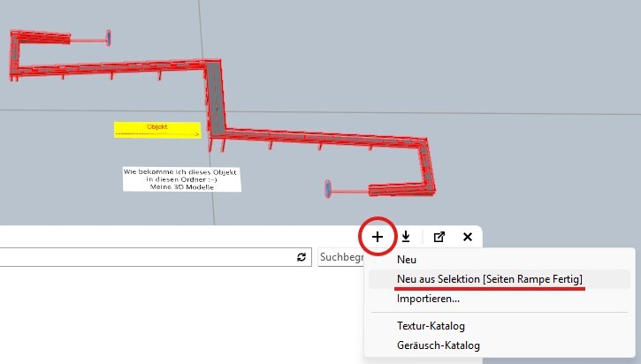Click the plus add-new icon
Screen dimensions: 641x364
click(x=378, y=237)
